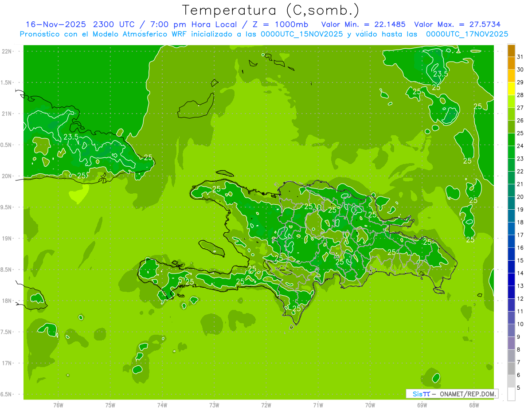This screenshot has width=532, height=411.
Task: Click the teal legend swatch between 19 and 20
Action: [511, 204]
